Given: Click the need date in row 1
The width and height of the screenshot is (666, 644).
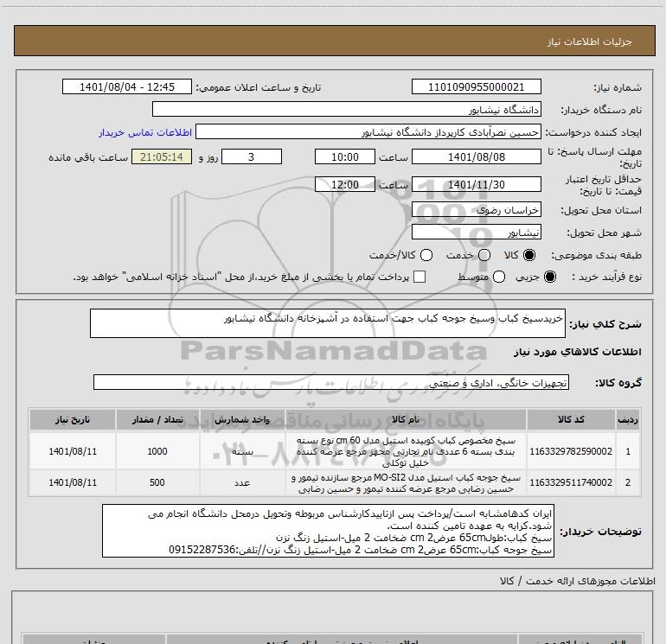Looking at the screenshot, I should coord(73,451).
